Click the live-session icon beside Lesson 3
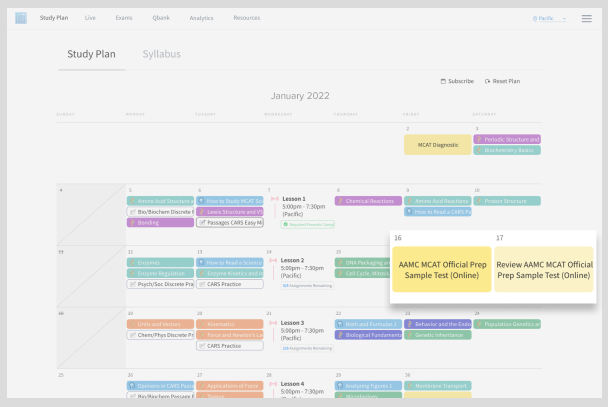 [273, 323]
